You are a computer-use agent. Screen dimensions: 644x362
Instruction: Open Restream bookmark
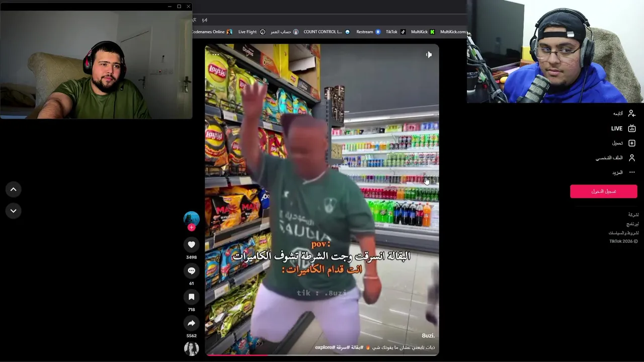point(368,32)
